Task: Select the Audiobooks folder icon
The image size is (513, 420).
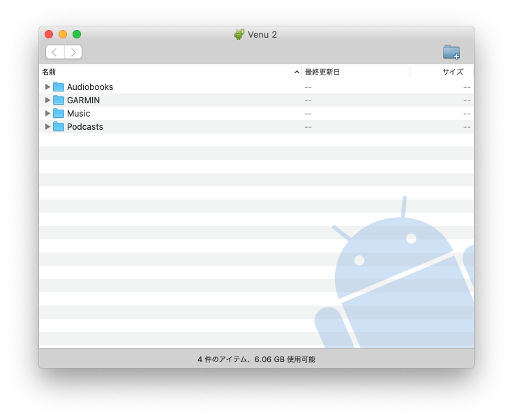Action: [59, 87]
